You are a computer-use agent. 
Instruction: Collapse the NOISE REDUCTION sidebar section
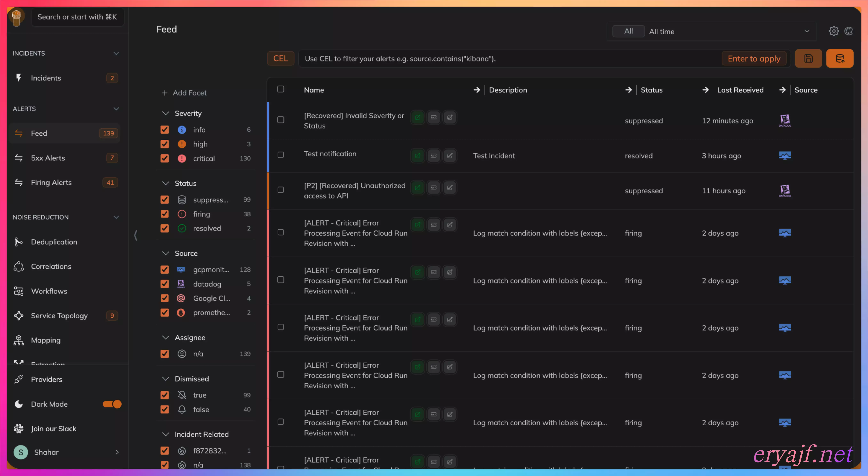click(x=116, y=217)
